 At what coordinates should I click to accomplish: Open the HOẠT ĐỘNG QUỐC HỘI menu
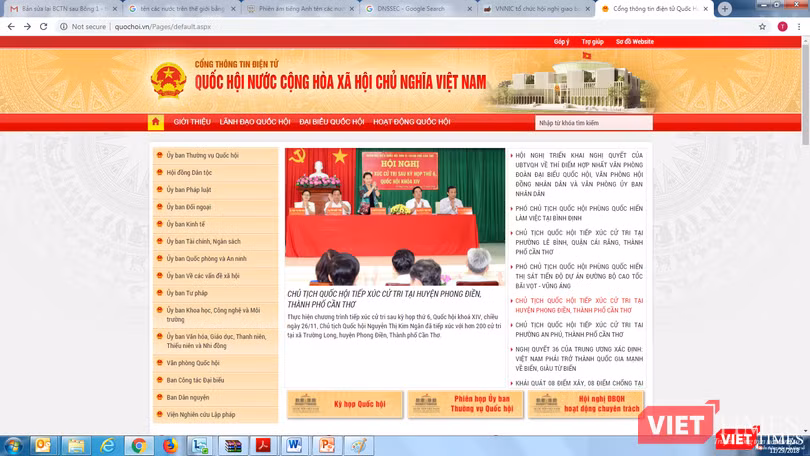click(412, 122)
